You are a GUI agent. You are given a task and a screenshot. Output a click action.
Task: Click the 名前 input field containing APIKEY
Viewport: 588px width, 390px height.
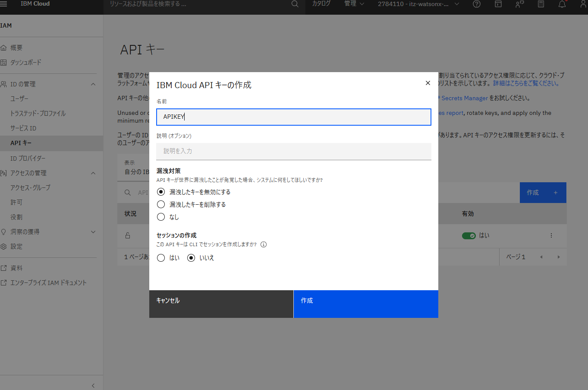pos(294,117)
